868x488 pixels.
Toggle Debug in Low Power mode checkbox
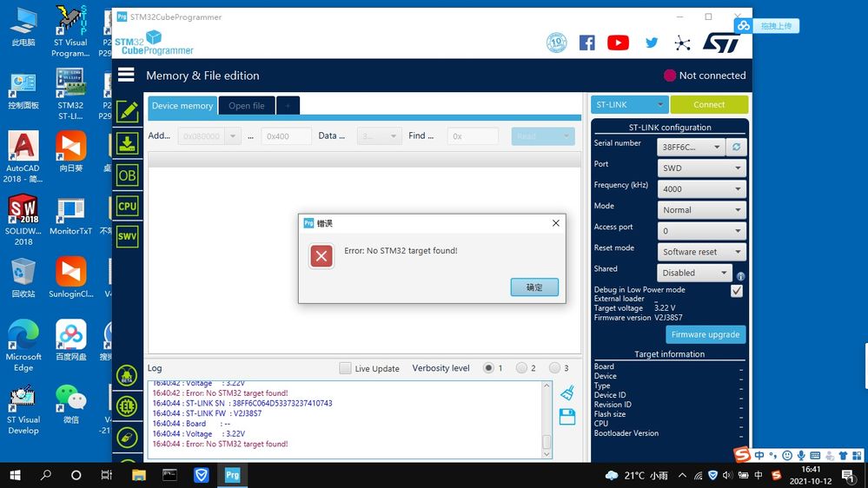736,291
